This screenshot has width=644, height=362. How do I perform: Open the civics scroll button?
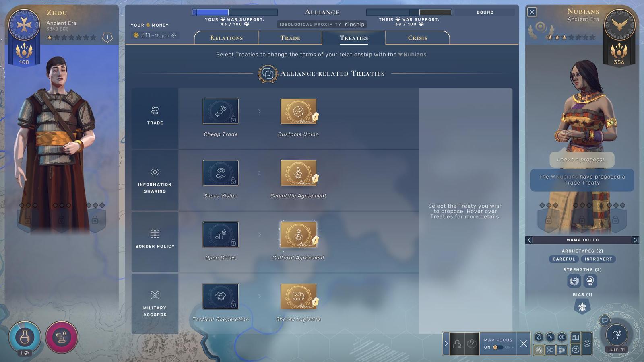pos(61,337)
